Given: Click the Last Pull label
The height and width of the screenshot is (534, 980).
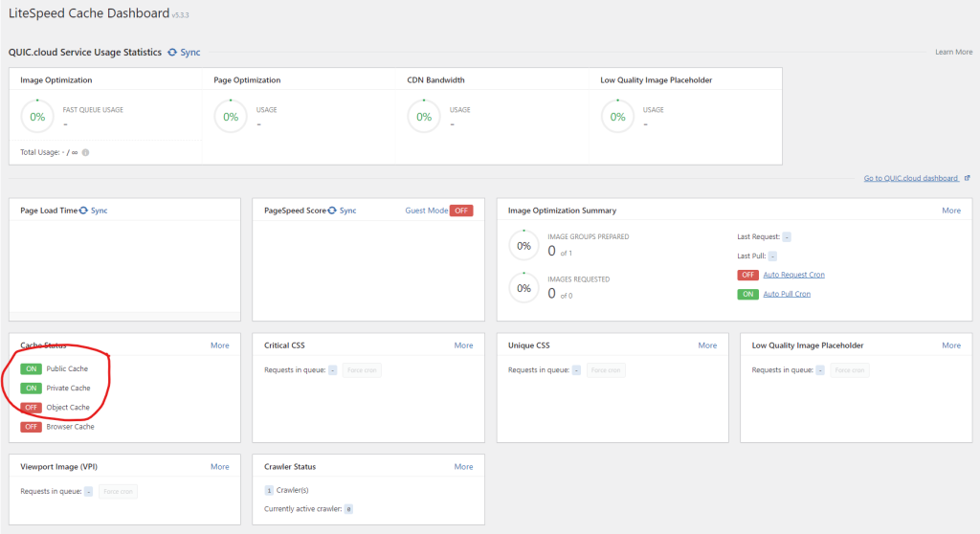Looking at the screenshot, I should click(x=751, y=256).
